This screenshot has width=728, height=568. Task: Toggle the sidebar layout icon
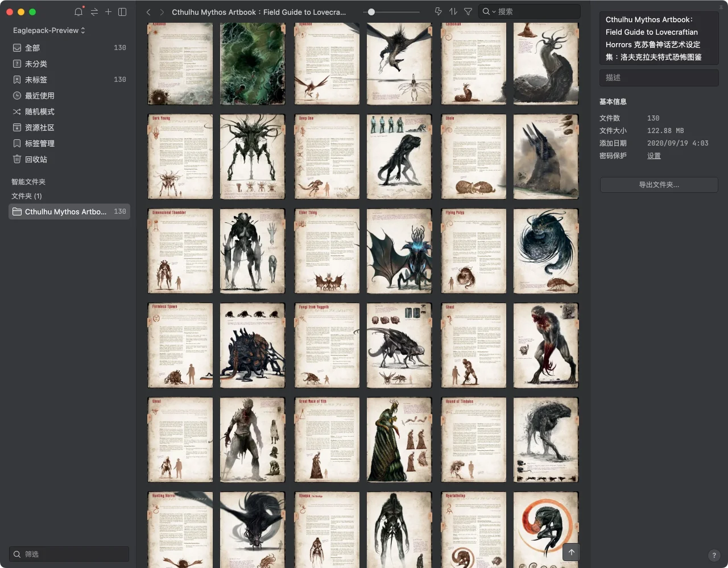pyautogui.click(x=122, y=11)
